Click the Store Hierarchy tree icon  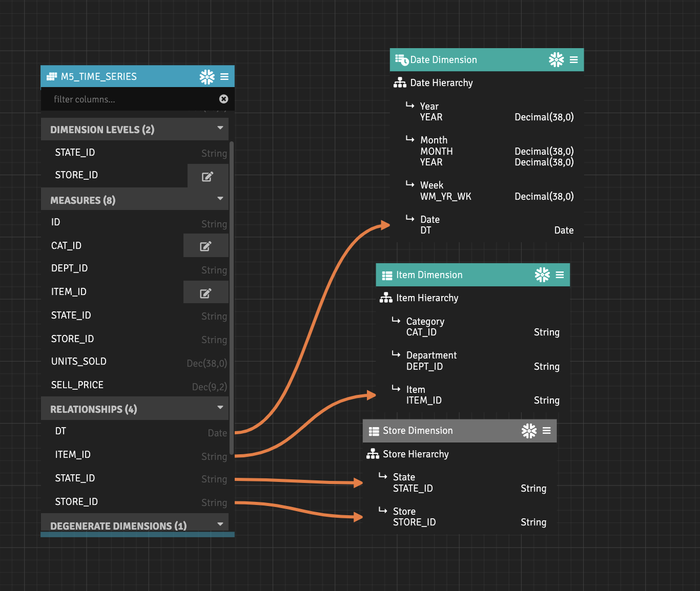click(x=373, y=454)
